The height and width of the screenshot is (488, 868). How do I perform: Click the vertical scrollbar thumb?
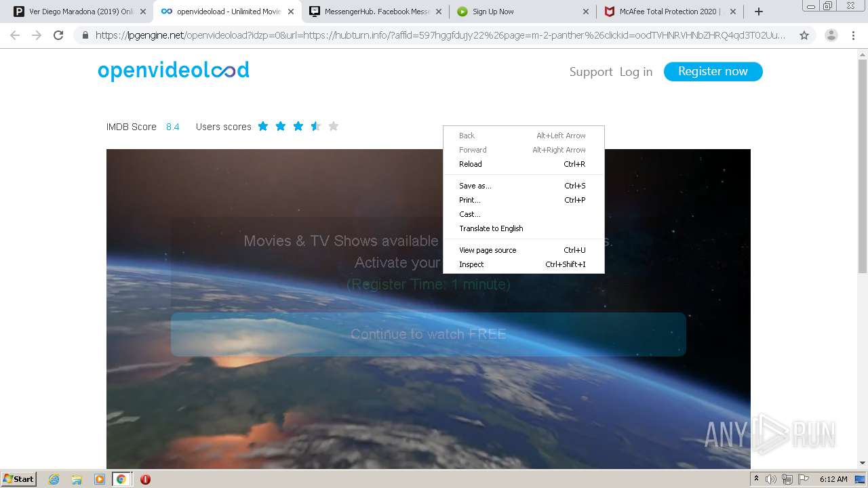[863, 166]
